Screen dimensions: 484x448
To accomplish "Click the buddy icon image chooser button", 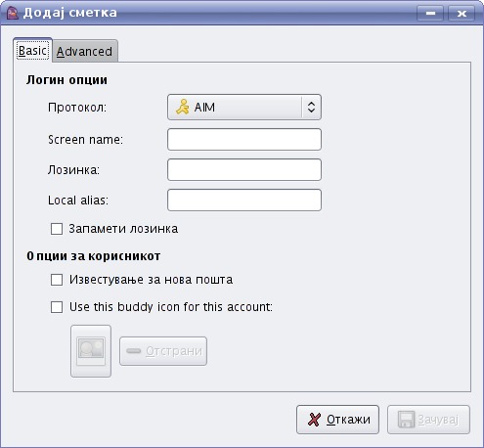I will tap(91, 351).
